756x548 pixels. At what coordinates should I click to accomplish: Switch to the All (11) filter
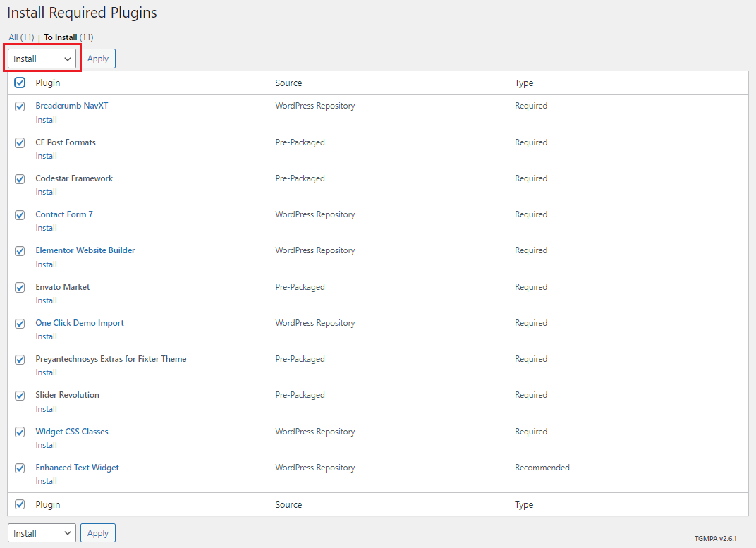tap(22, 37)
